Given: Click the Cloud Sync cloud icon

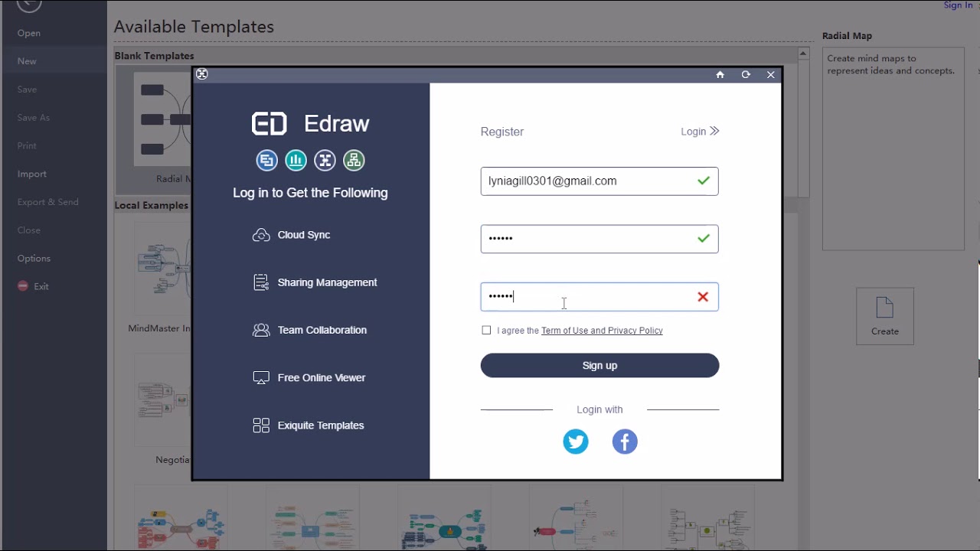Looking at the screenshot, I should click(261, 235).
